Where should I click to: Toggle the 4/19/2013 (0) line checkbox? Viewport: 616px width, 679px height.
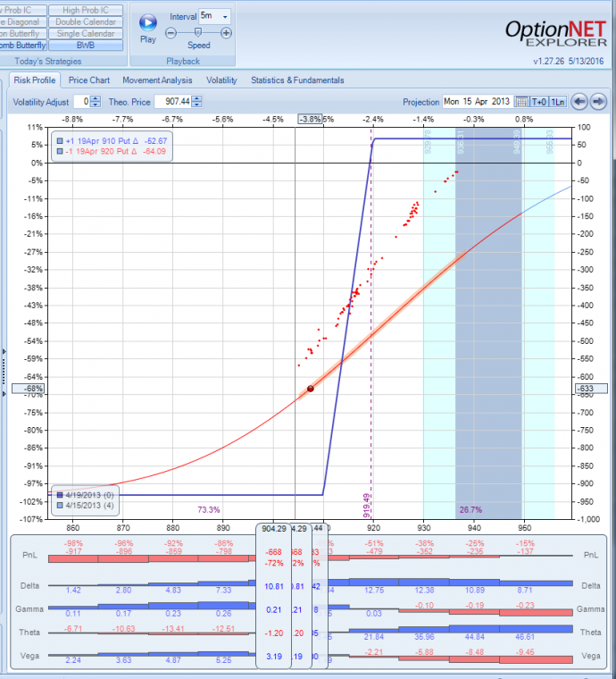click(60, 495)
